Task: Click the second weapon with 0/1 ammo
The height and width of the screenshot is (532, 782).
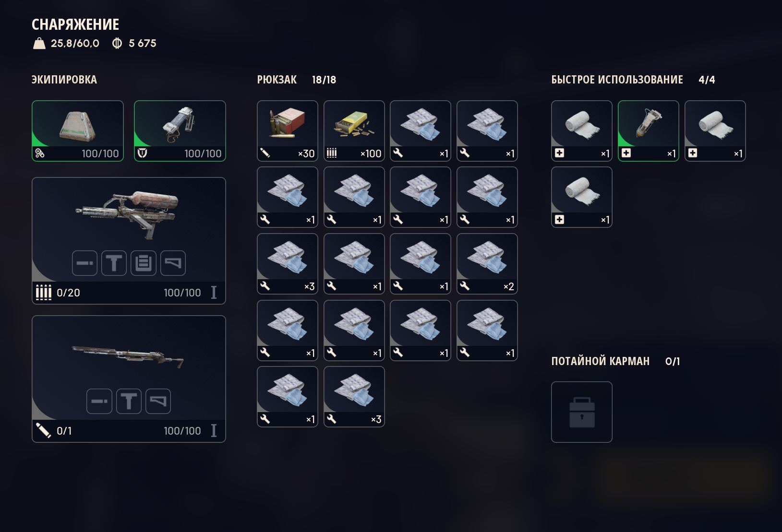Action: pyautogui.click(x=129, y=379)
